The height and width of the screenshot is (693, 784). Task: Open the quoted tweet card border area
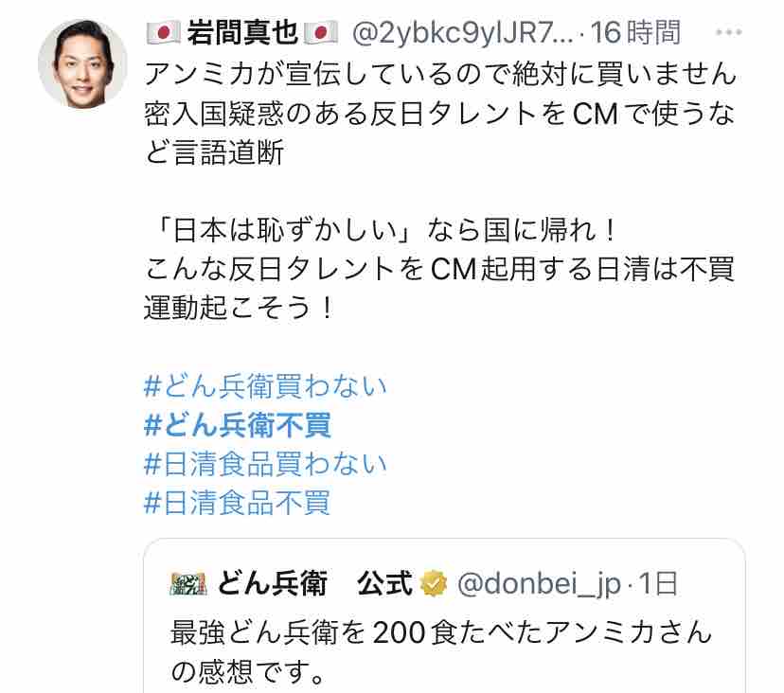tap(444, 616)
